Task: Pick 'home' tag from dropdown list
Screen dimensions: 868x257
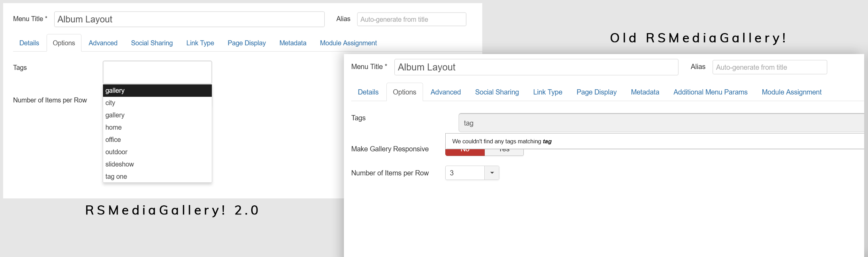Action: (157, 127)
